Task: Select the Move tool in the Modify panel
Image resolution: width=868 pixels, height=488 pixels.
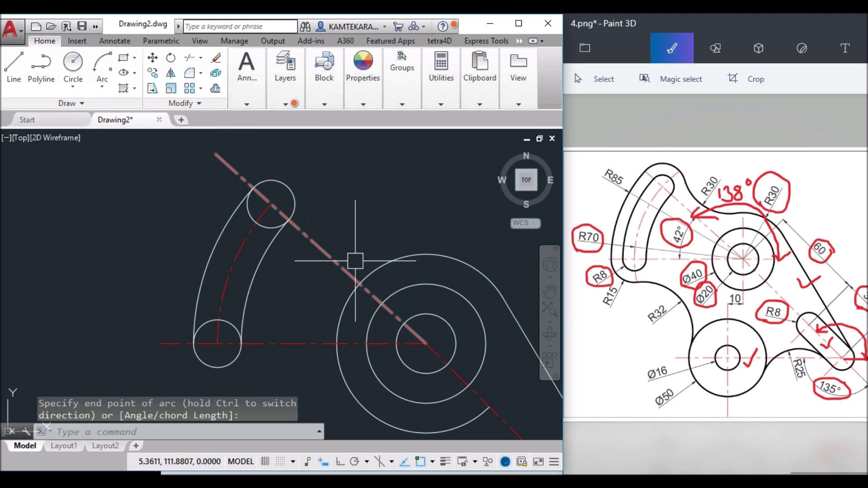Action: [x=152, y=58]
